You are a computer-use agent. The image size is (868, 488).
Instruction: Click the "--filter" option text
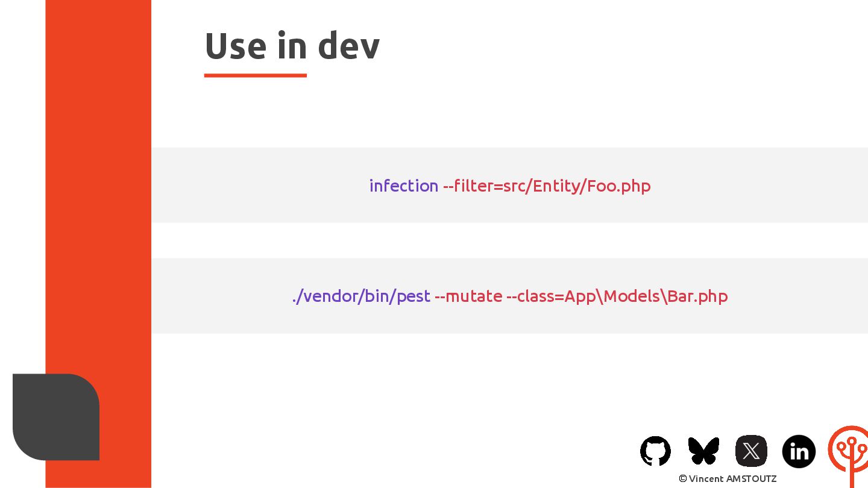[x=468, y=186]
